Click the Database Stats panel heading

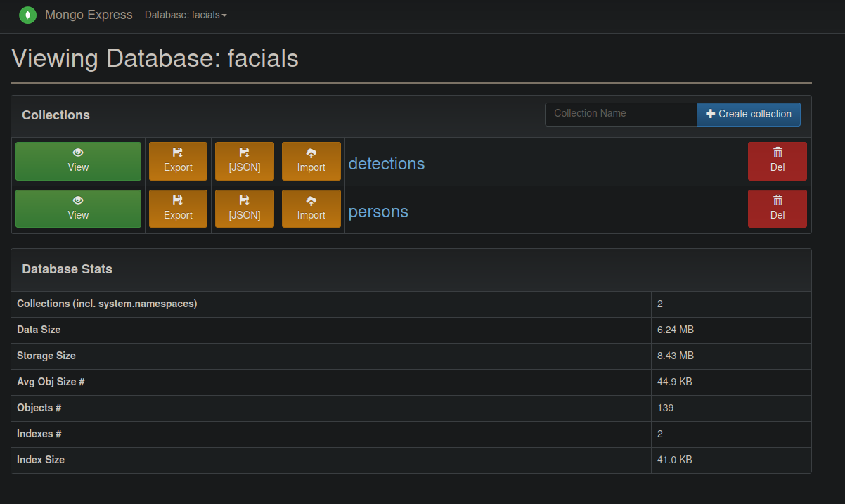point(67,269)
